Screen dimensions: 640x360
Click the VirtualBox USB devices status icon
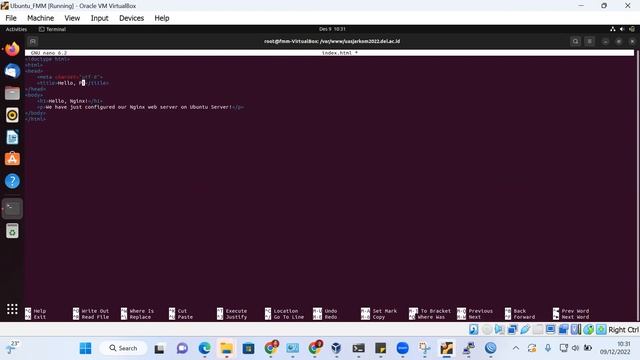pos(525,329)
